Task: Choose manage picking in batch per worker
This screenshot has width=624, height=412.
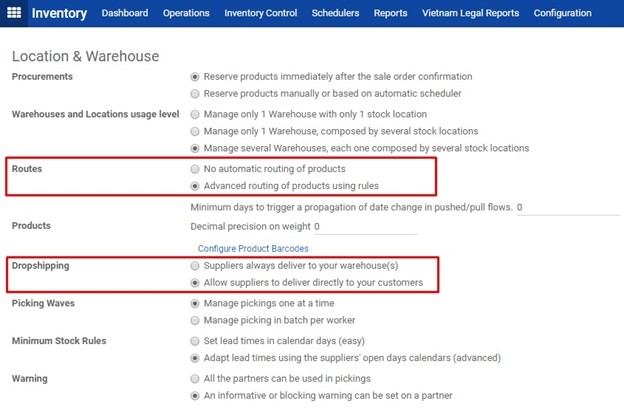Action: click(x=195, y=320)
